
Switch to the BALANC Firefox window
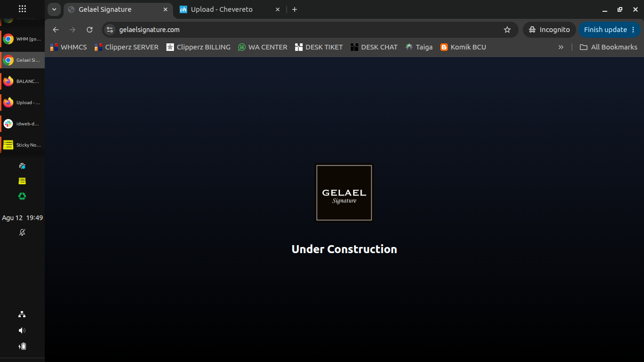tap(22, 81)
